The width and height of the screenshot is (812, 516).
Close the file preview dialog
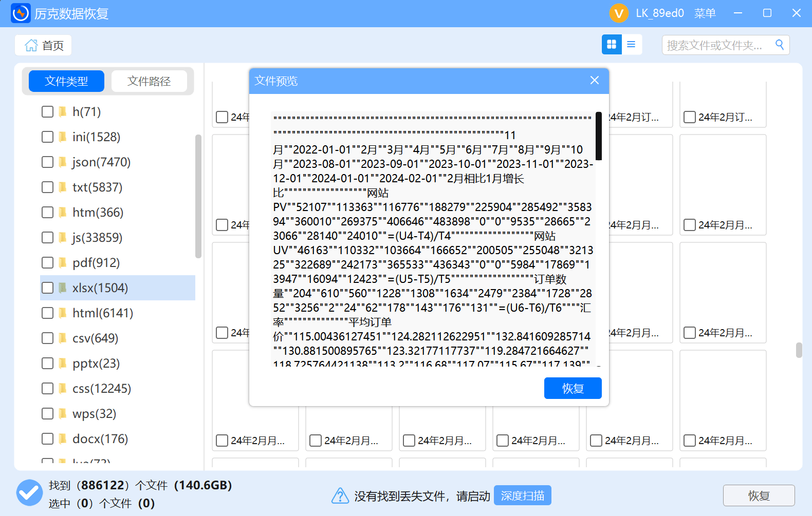(595, 81)
